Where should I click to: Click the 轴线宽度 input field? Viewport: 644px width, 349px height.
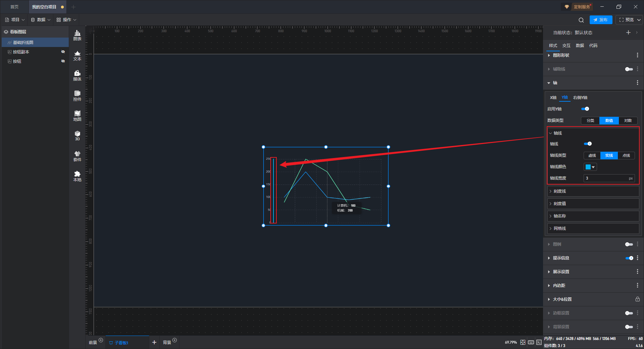click(609, 178)
